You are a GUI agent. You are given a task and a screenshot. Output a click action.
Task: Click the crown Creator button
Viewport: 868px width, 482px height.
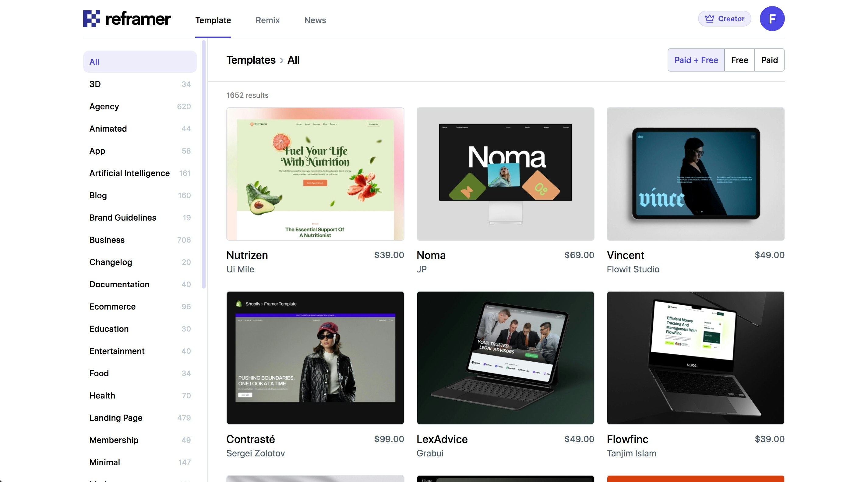[x=725, y=19]
